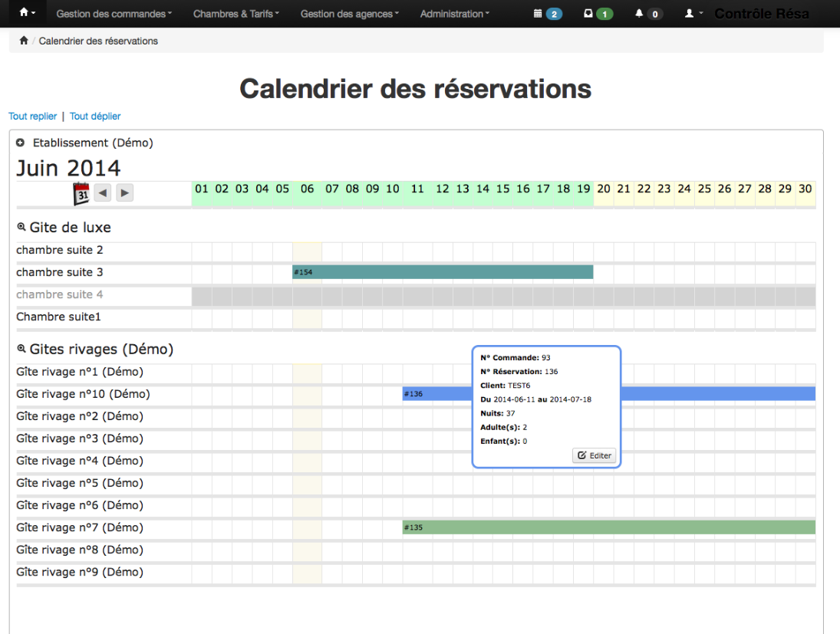Click the home icon in the breadcrumb

point(22,40)
